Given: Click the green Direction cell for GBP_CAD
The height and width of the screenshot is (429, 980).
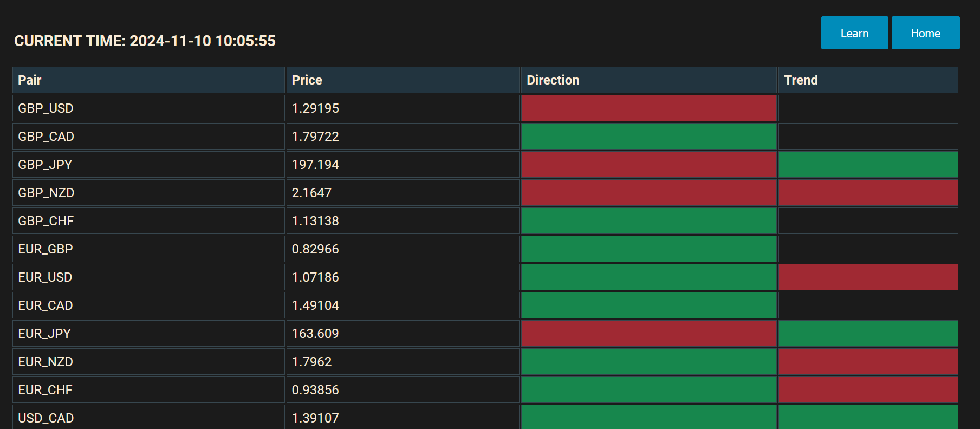Looking at the screenshot, I should pyautogui.click(x=648, y=136).
